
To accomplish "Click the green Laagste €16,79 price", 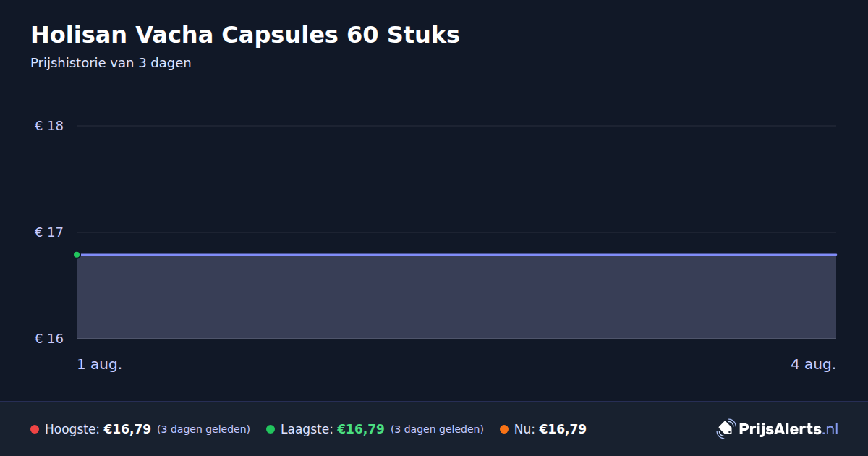I will pos(361,429).
